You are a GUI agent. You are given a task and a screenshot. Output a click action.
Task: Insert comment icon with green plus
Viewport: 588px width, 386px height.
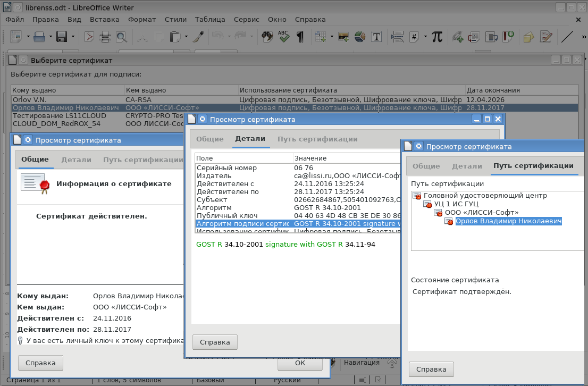coord(508,37)
